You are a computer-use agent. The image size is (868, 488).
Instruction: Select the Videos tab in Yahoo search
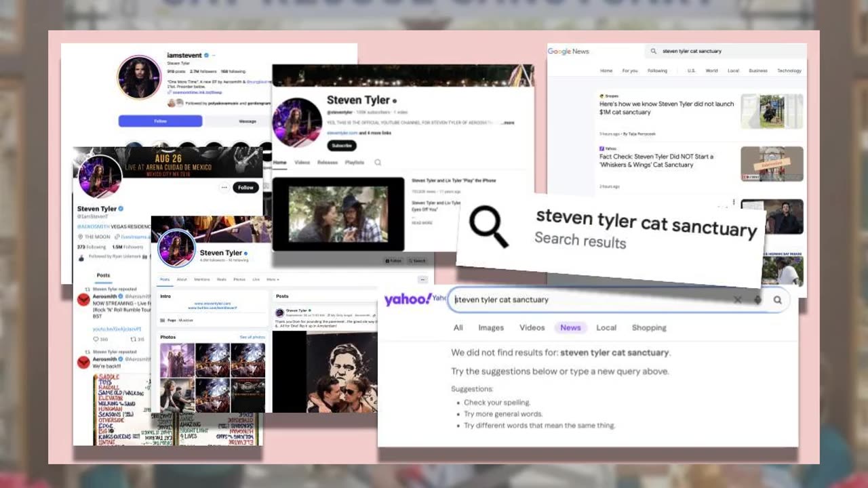click(532, 327)
